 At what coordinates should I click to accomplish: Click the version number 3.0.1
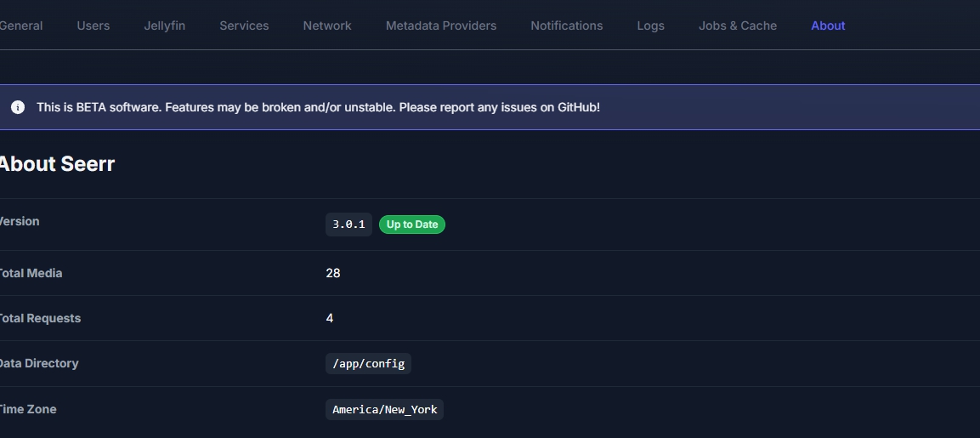pyautogui.click(x=348, y=225)
